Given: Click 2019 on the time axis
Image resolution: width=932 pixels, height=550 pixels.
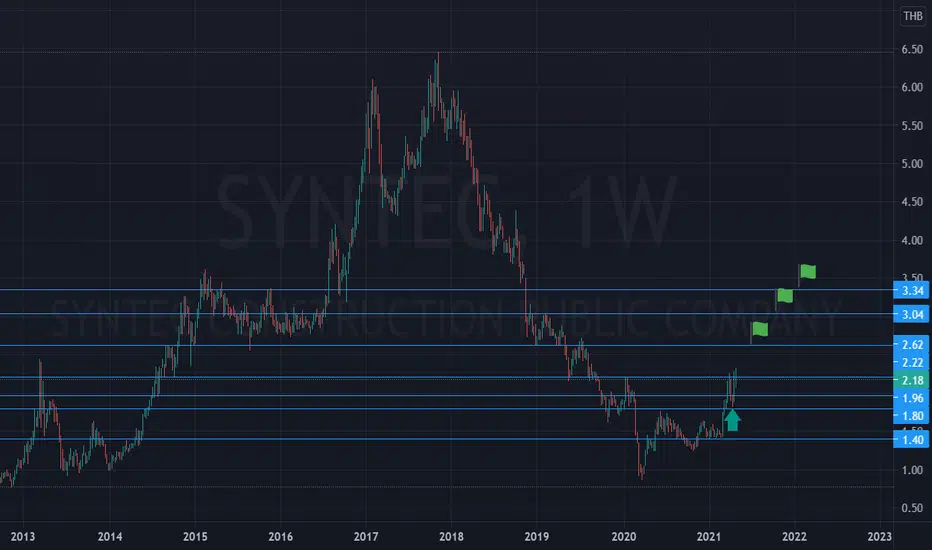Looking at the screenshot, I should coord(537,537).
